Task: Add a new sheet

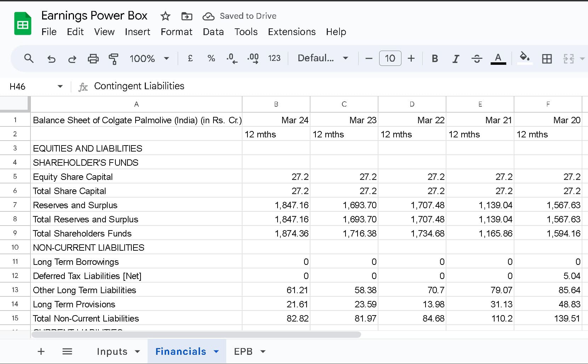Action: (x=41, y=351)
